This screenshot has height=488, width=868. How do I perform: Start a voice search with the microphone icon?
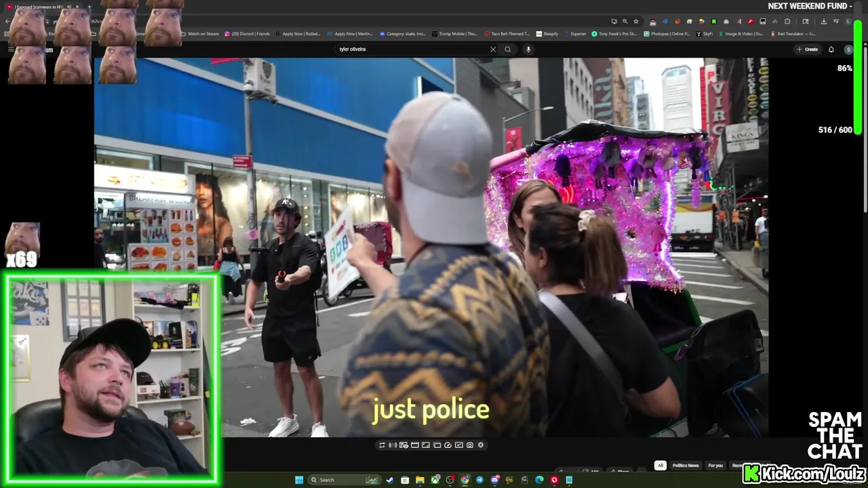click(x=528, y=49)
